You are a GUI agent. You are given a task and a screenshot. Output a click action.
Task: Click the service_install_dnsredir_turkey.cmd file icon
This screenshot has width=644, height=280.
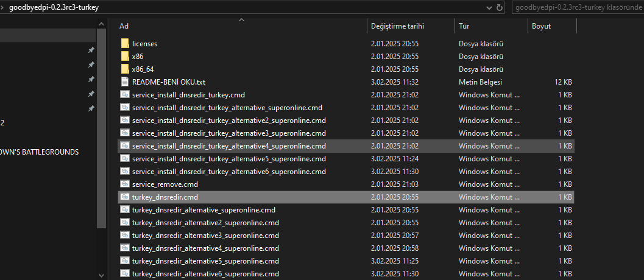125,94
